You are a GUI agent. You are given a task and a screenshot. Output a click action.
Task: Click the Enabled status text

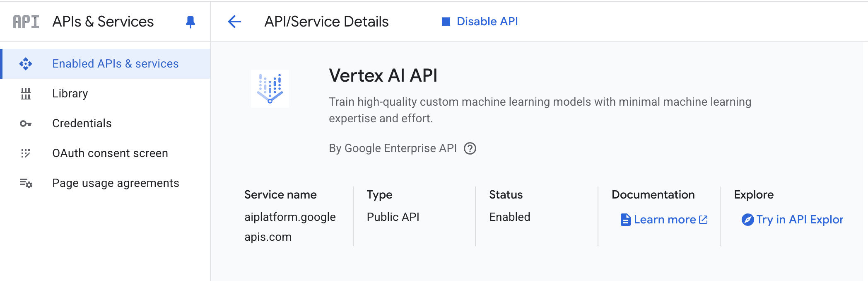(x=509, y=216)
